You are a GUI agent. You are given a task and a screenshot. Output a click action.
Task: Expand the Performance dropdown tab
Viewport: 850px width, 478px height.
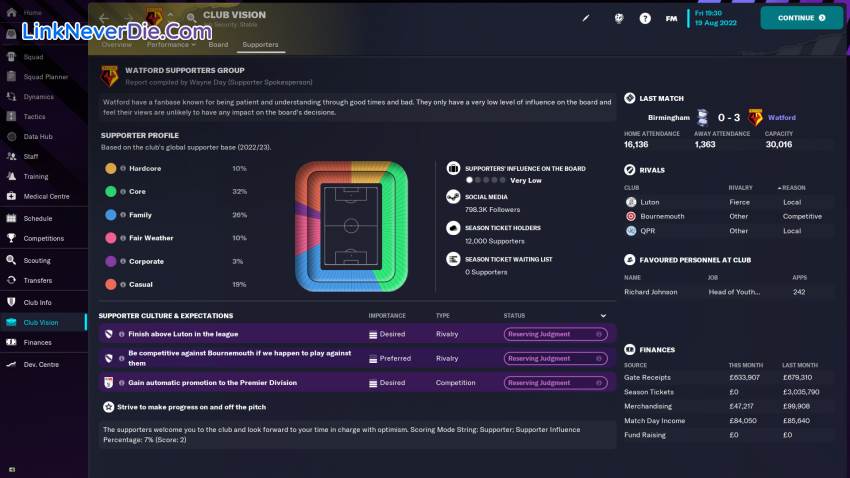[x=170, y=45]
